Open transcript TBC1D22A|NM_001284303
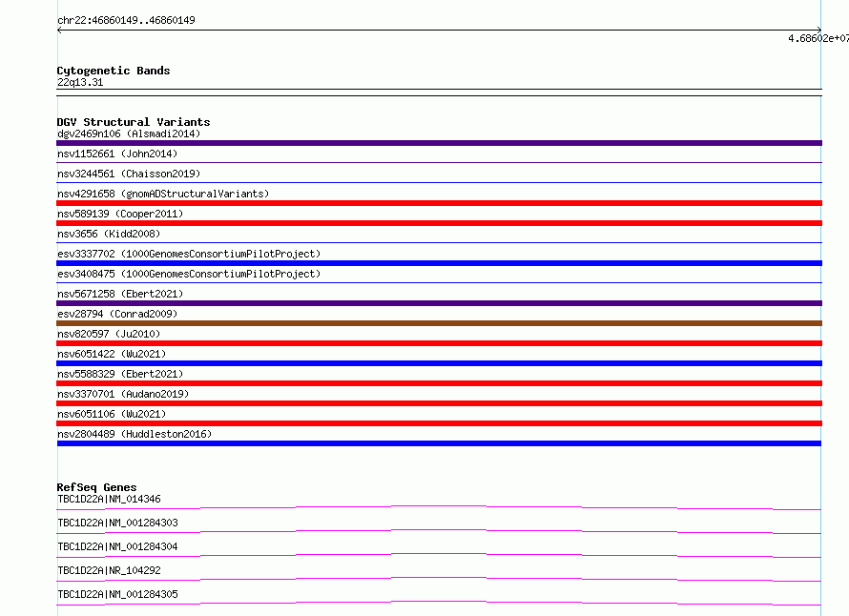 pos(117,523)
